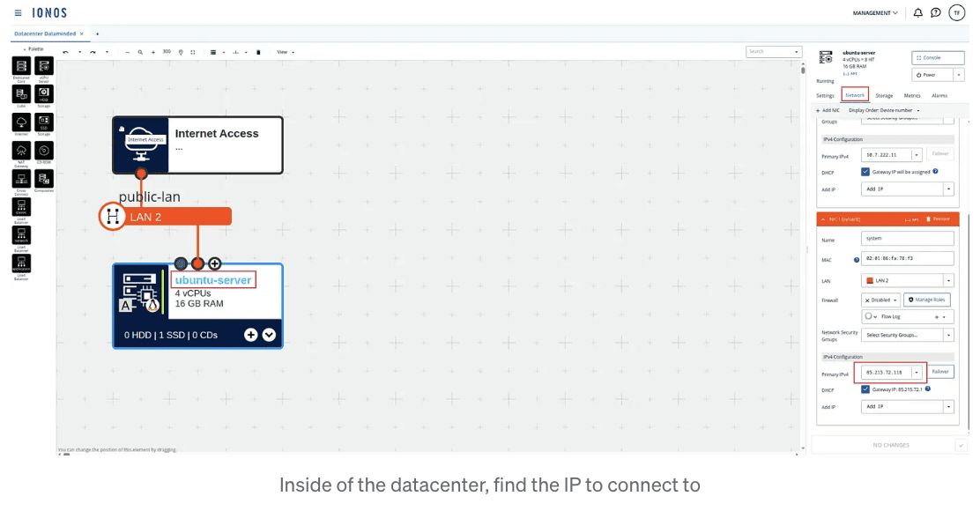Switch to the Network tab
The height and width of the screenshot is (511, 980).
point(854,95)
